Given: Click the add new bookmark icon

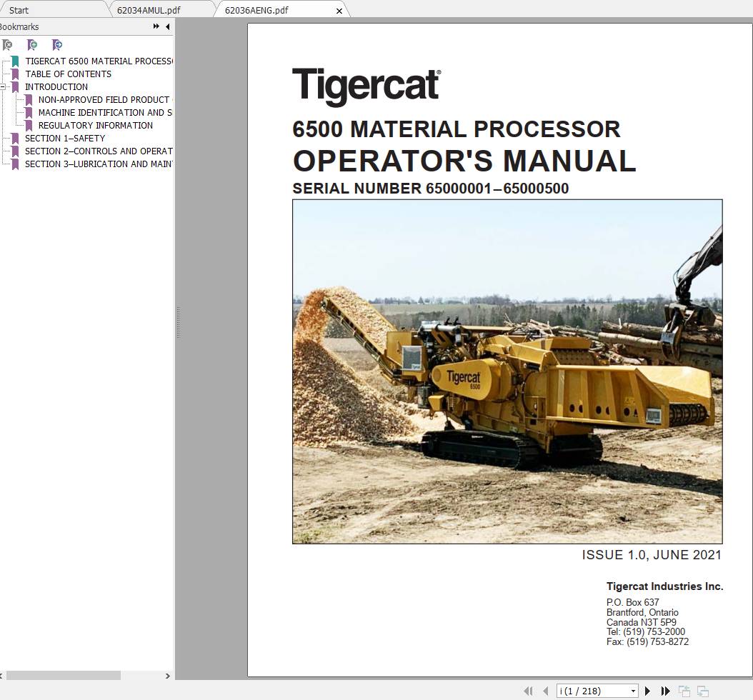Looking at the screenshot, I should 32,44.
